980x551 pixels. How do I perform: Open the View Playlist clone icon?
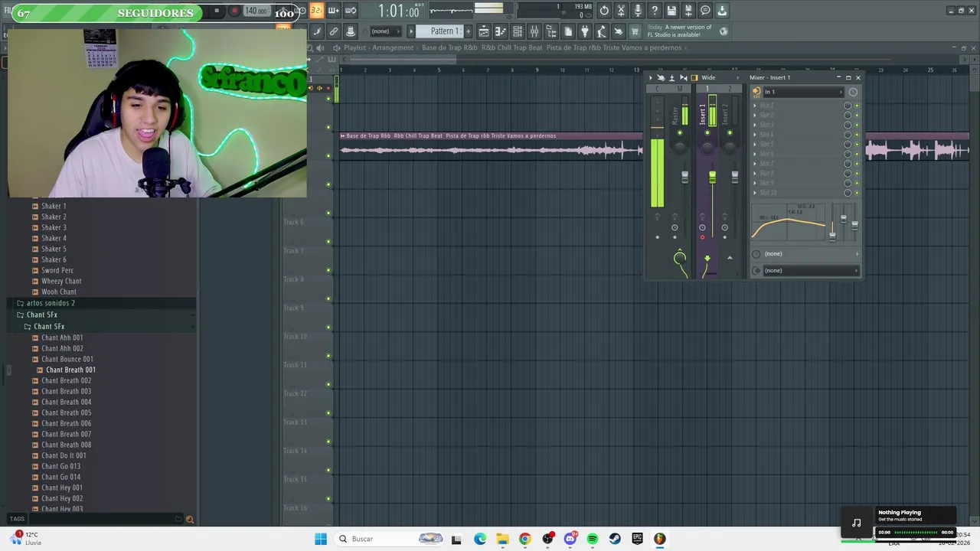coord(568,31)
